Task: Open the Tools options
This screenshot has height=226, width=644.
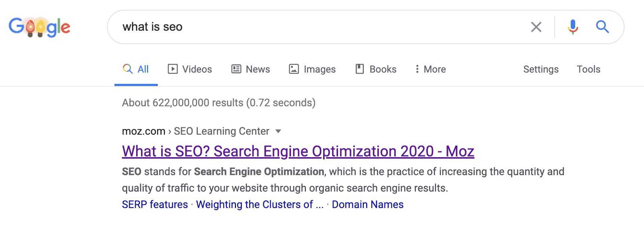Action: pyautogui.click(x=588, y=69)
